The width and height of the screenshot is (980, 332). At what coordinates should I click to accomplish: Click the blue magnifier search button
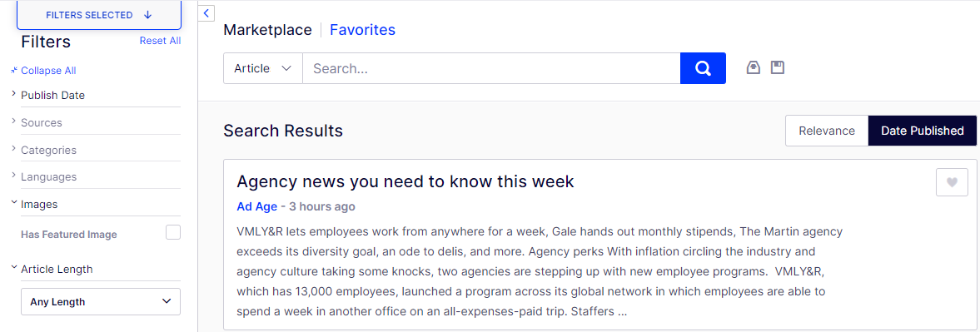tap(703, 68)
